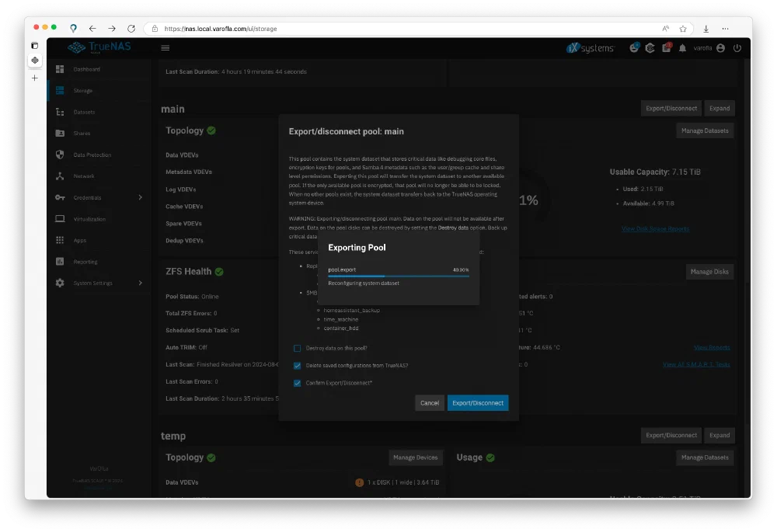Click the blue Export/Disconnect dialog button
Image resolution: width=777 pixels, height=532 pixels.
(x=478, y=403)
